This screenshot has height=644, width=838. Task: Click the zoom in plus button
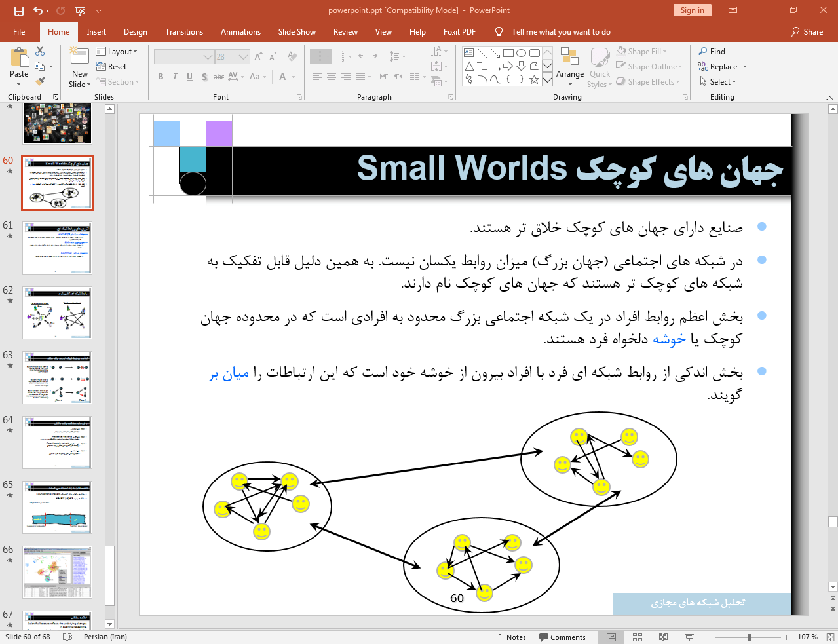click(786, 637)
